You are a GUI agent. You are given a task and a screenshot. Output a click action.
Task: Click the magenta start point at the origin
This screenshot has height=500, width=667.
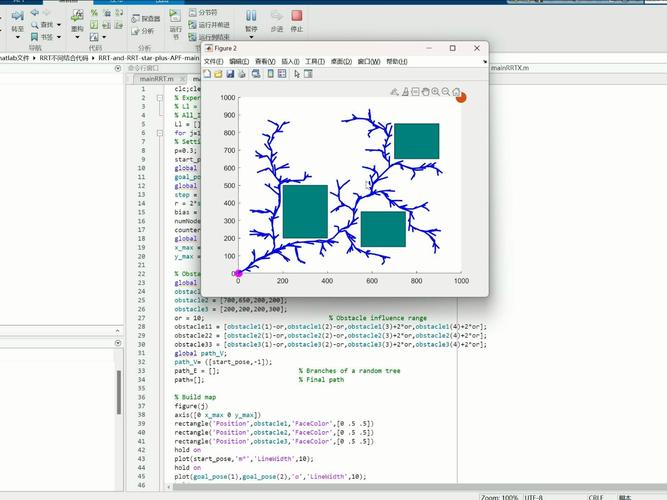click(x=239, y=273)
